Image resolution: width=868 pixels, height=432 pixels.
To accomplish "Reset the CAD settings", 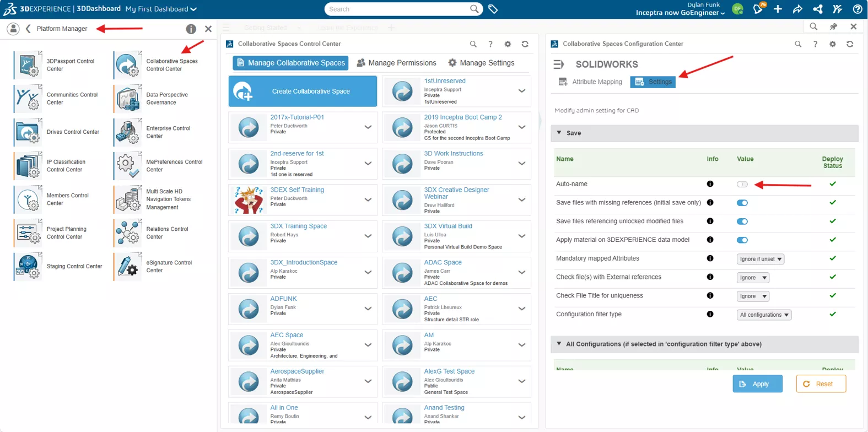I will [821, 384].
